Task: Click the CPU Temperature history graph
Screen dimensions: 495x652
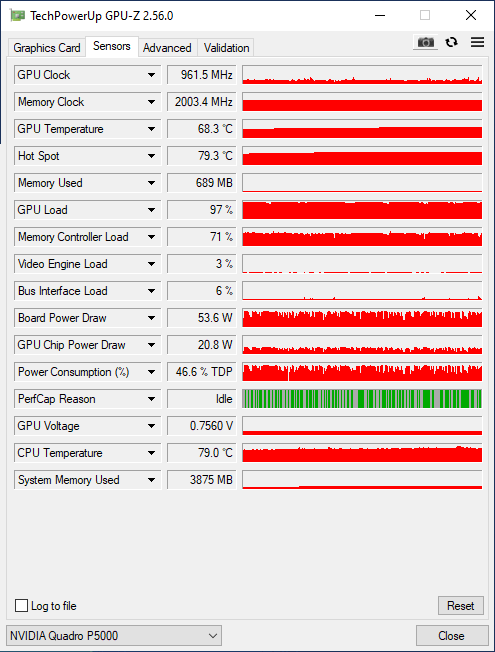Action: pyautogui.click(x=362, y=453)
